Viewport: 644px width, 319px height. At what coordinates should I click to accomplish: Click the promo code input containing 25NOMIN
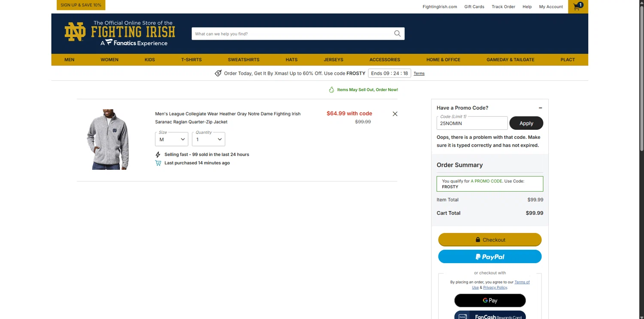coord(472,123)
